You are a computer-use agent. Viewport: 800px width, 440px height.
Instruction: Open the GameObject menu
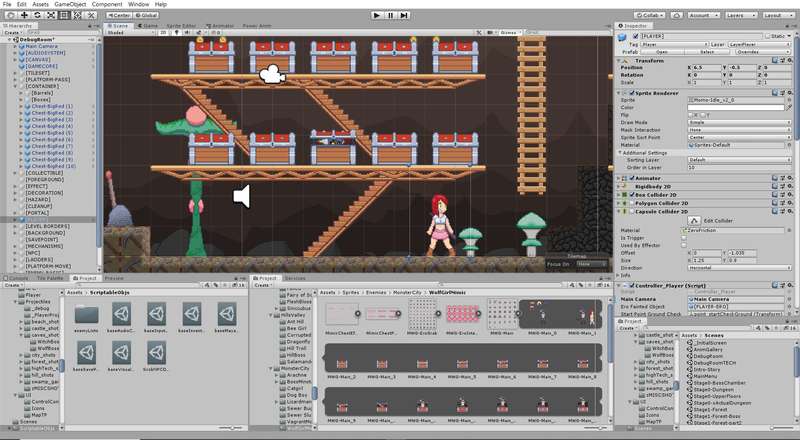tap(70, 4)
